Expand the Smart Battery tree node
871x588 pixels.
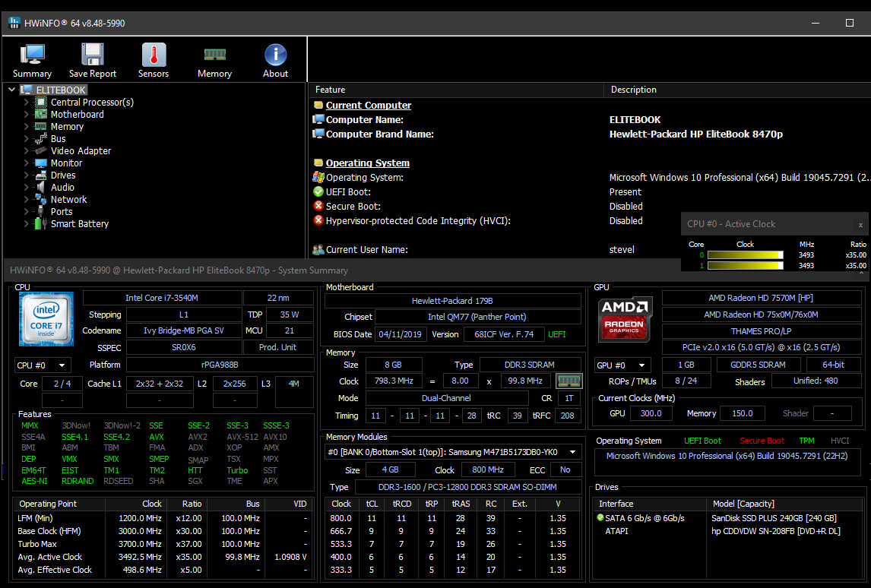pyautogui.click(x=26, y=224)
